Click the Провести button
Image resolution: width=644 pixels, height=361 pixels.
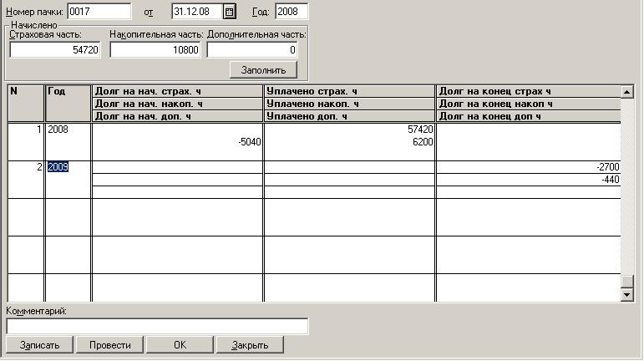109,344
